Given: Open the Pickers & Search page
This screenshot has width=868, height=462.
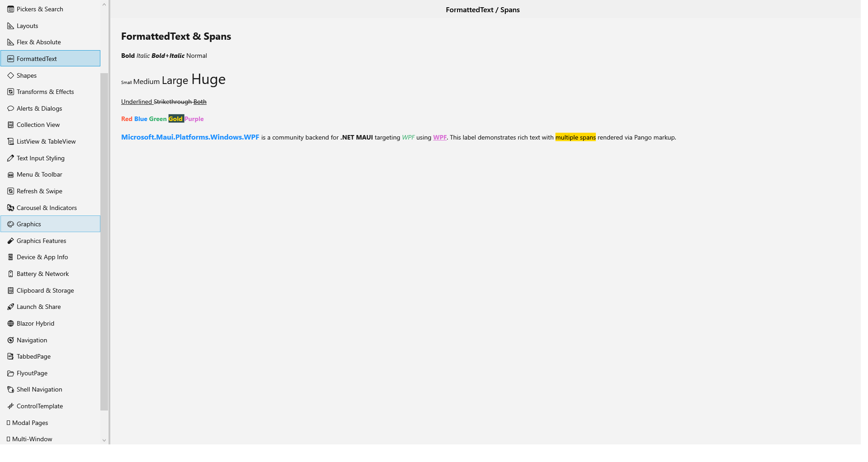Looking at the screenshot, I should pos(50,9).
